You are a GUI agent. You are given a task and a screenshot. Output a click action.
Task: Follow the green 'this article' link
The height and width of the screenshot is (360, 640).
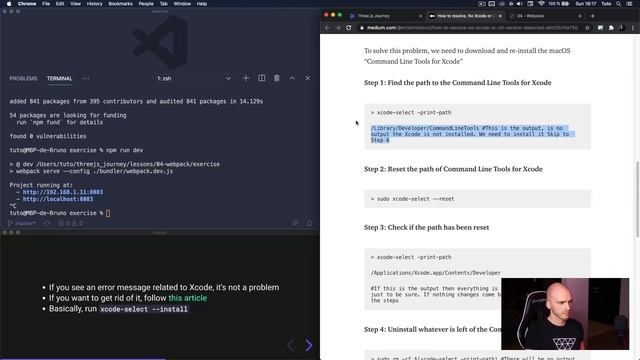click(188, 298)
